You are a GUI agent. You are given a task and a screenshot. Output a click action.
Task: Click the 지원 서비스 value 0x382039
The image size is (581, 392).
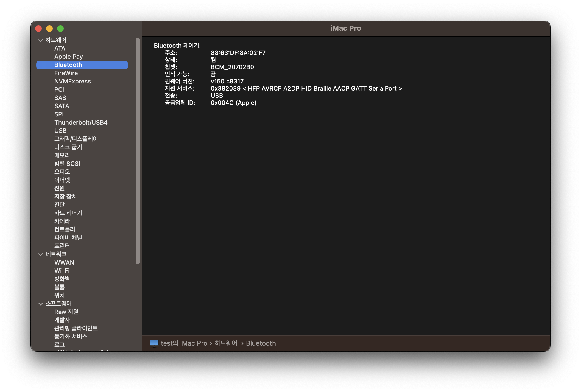(306, 88)
